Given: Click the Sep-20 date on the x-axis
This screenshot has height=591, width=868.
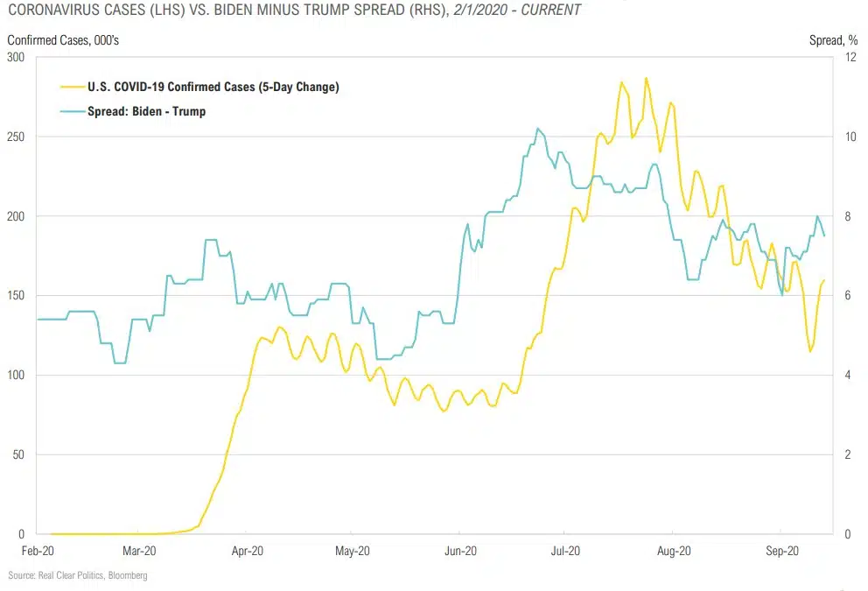Looking at the screenshot, I should click(x=780, y=552).
